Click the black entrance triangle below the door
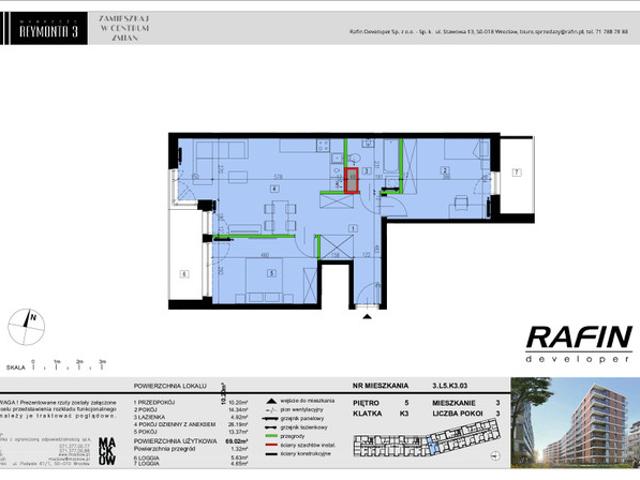 tap(367, 316)
